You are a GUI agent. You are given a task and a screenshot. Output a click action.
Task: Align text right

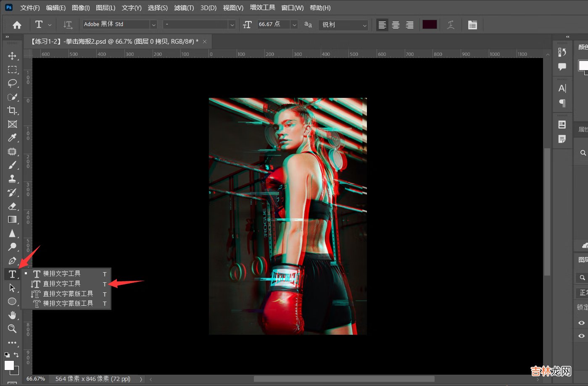coord(409,25)
